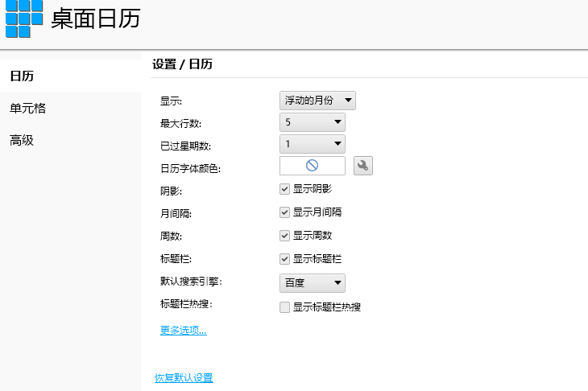Click the blue grid calendar app logo
Viewport: 588px width, 391px height.
pyautogui.click(x=24, y=19)
